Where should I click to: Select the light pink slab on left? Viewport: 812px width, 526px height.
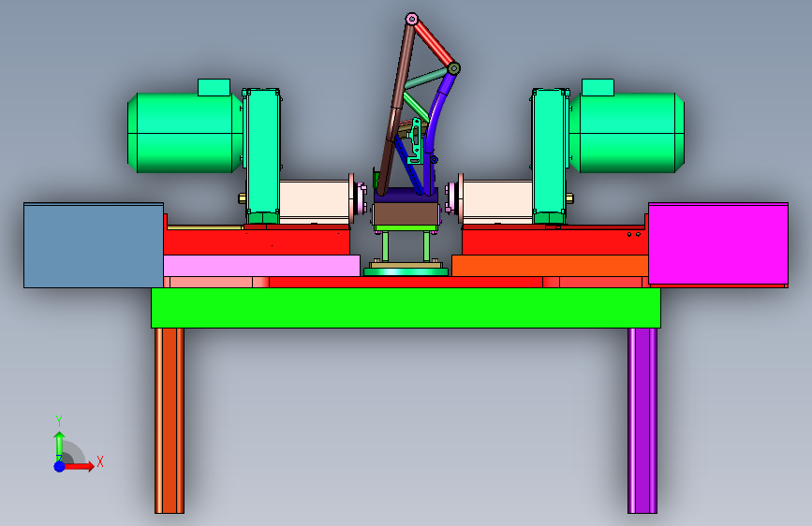tap(261, 266)
